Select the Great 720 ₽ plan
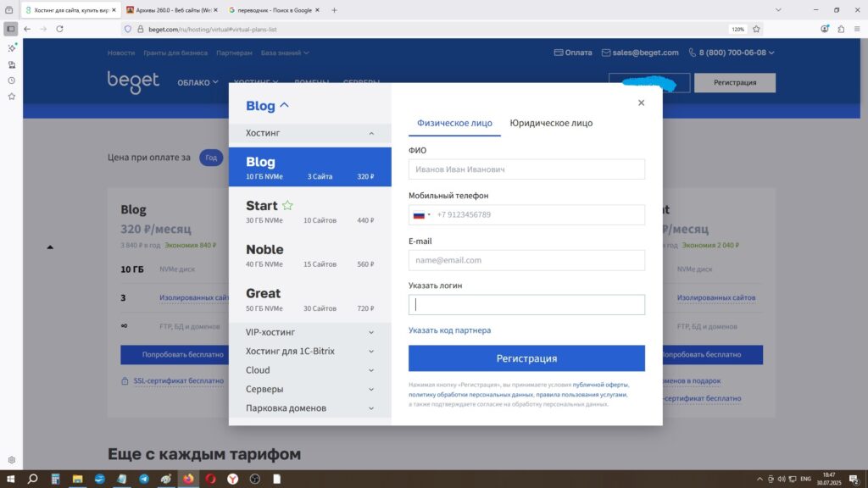 [310, 299]
